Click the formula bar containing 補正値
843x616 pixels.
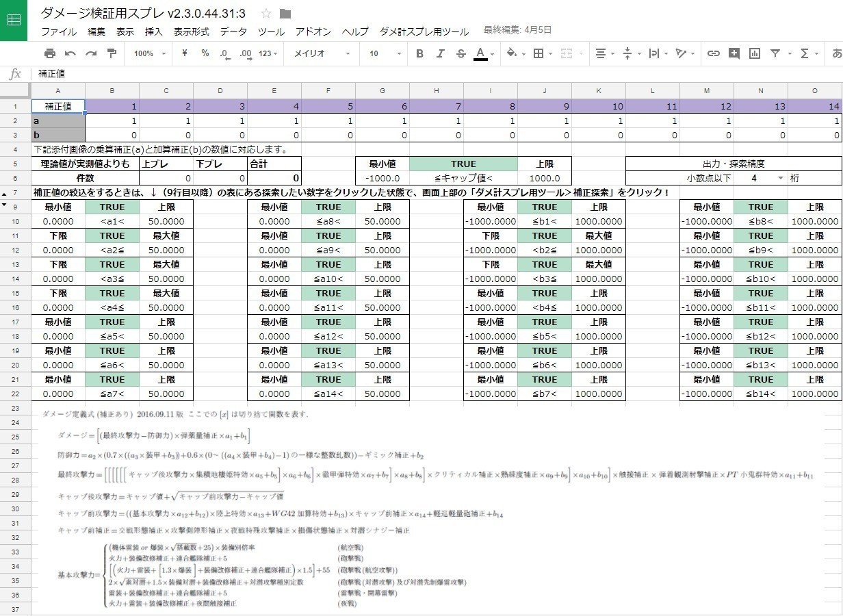438,73
